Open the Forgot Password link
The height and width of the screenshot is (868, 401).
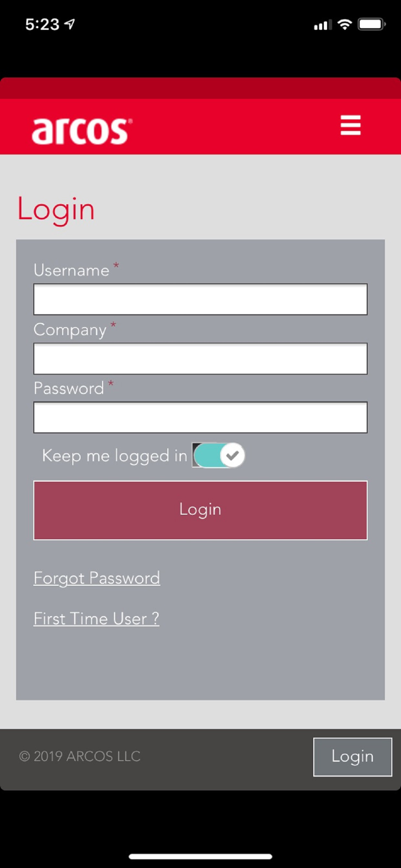97,579
